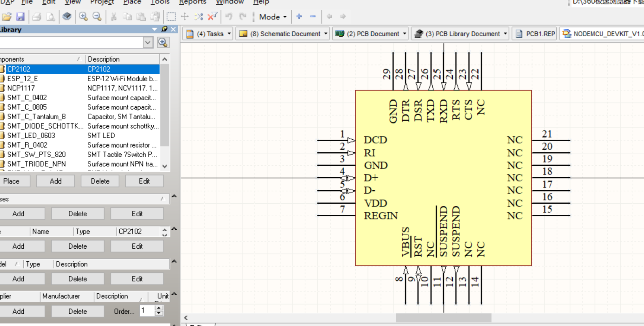Click Delete button in Model section

[x=77, y=279]
